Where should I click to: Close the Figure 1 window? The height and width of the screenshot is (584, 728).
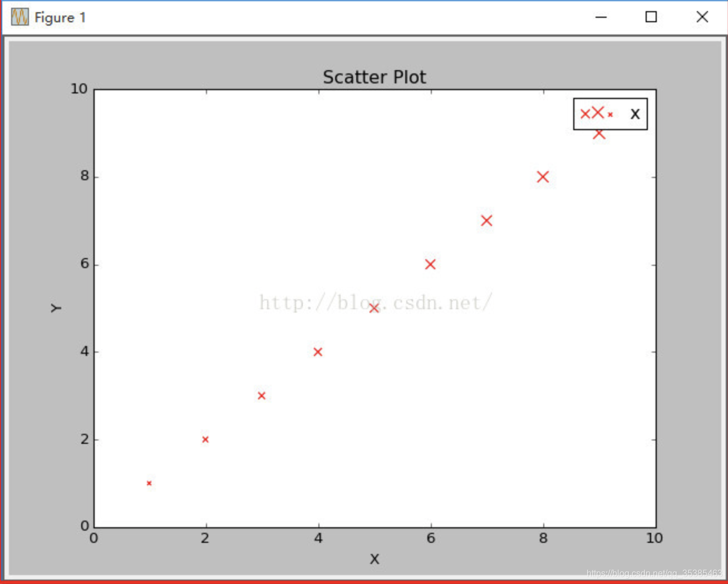[702, 17]
